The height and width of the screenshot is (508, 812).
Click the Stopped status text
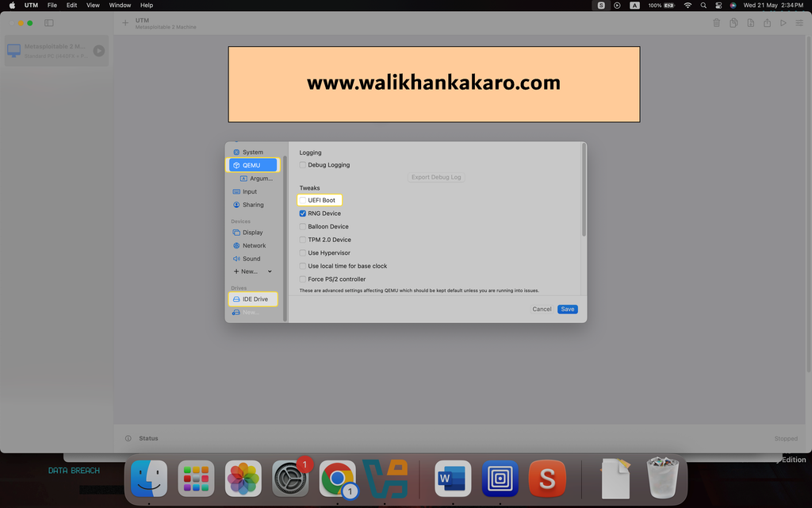point(786,438)
